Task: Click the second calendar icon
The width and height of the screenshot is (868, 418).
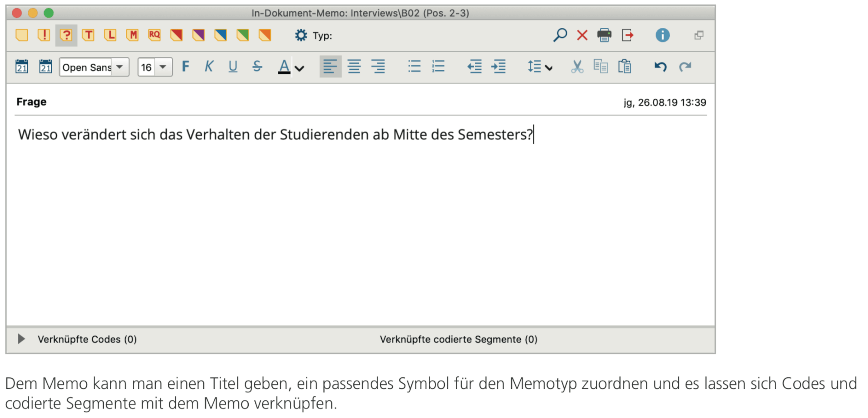Action: 45,66
